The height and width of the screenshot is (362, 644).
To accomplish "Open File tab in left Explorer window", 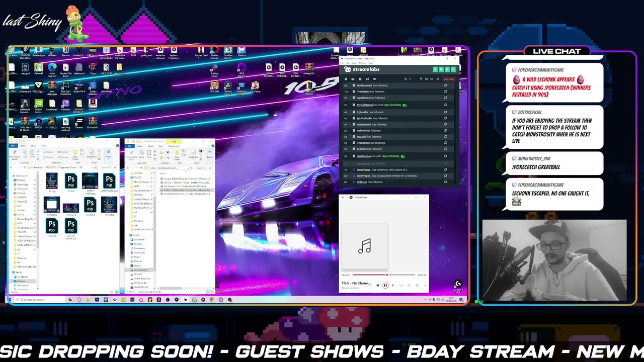I will pyautogui.click(x=13, y=146).
